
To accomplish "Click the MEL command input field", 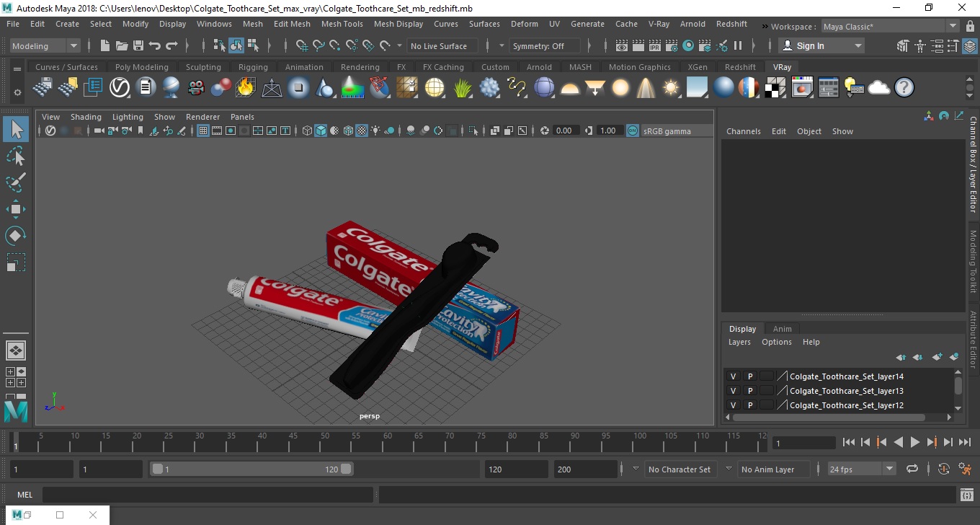I will point(208,495).
